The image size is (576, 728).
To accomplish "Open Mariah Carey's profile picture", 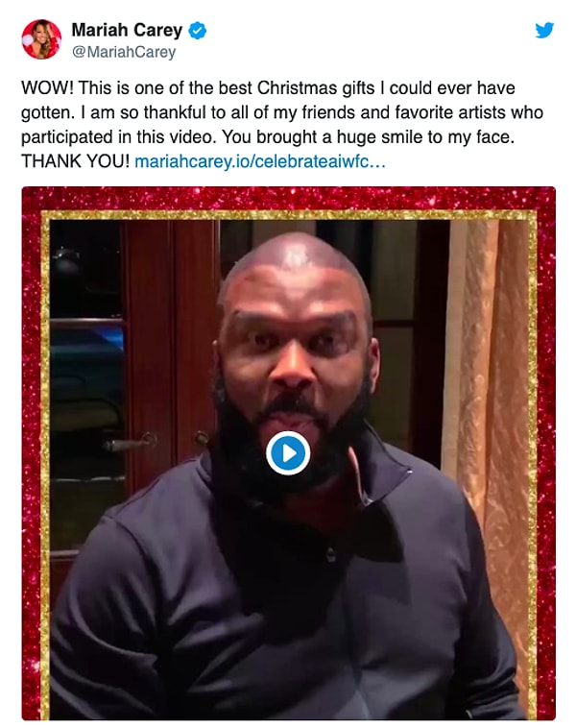I will point(41,39).
